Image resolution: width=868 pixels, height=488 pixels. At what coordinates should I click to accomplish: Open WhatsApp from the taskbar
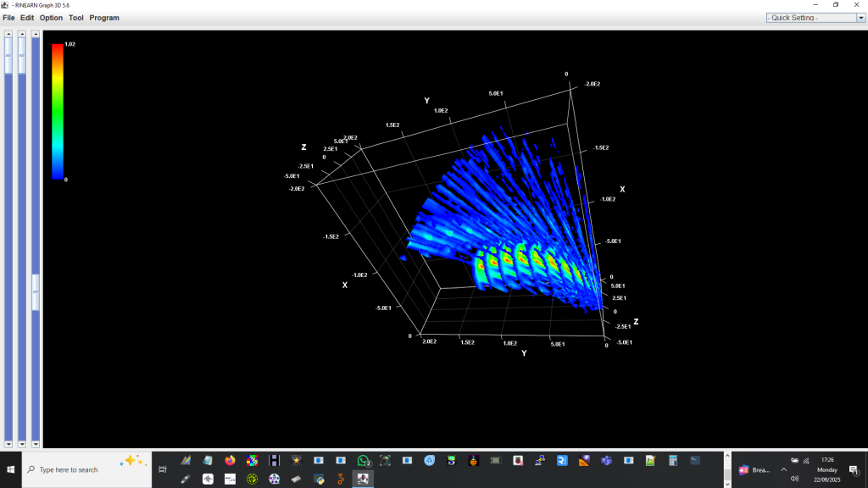coord(363,460)
